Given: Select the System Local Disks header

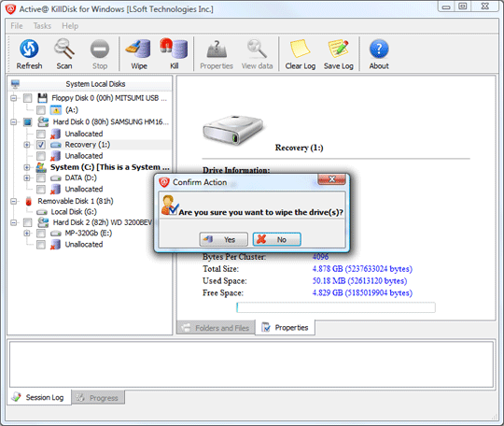Looking at the screenshot, I should pyautogui.click(x=90, y=84).
